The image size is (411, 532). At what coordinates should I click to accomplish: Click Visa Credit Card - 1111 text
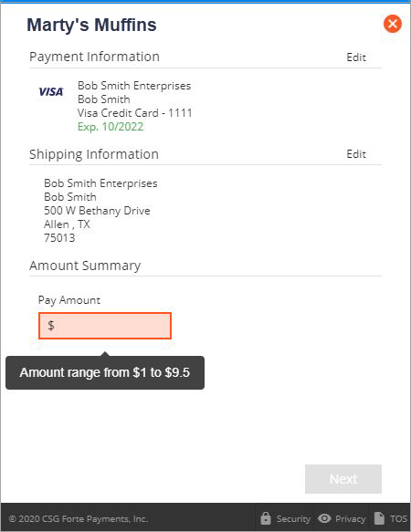(135, 112)
